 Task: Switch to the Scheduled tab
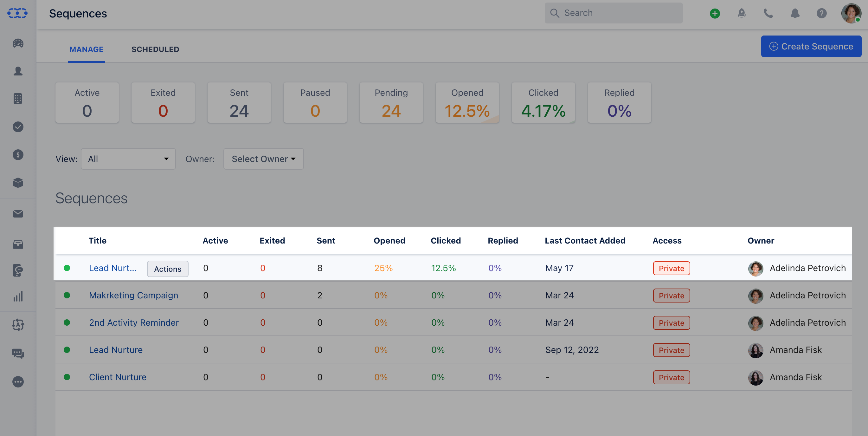pyautogui.click(x=155, y=49)
